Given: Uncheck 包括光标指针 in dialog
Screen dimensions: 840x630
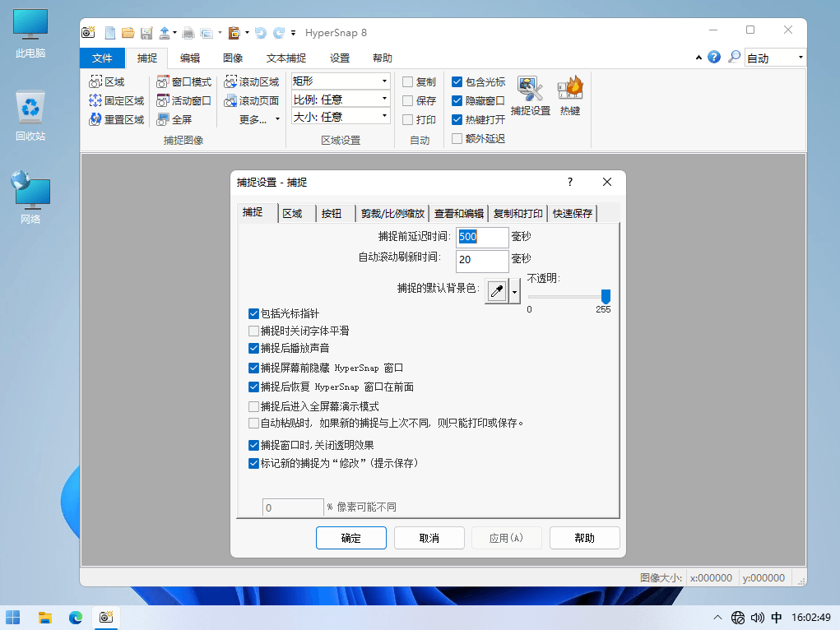Looking at the screenshot, I should pos(254,313).
